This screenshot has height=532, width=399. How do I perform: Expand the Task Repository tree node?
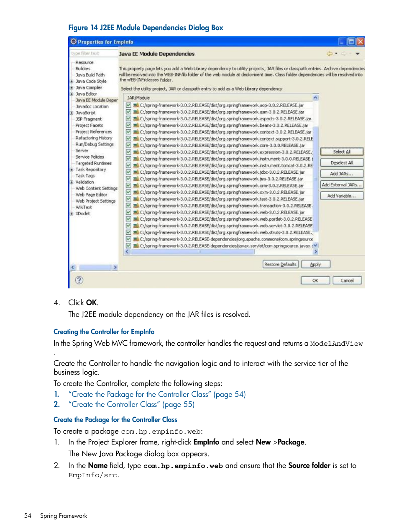pyautogui.click(x=72, y=170)
